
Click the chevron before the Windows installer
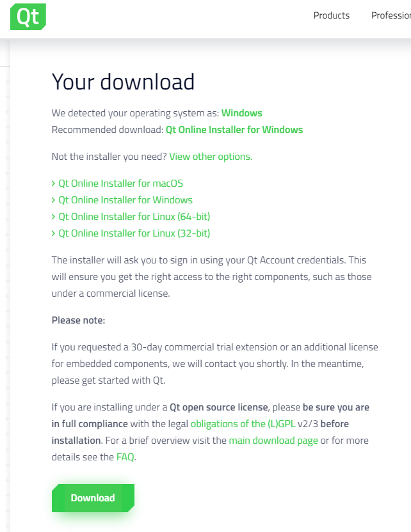pos(53,200)
